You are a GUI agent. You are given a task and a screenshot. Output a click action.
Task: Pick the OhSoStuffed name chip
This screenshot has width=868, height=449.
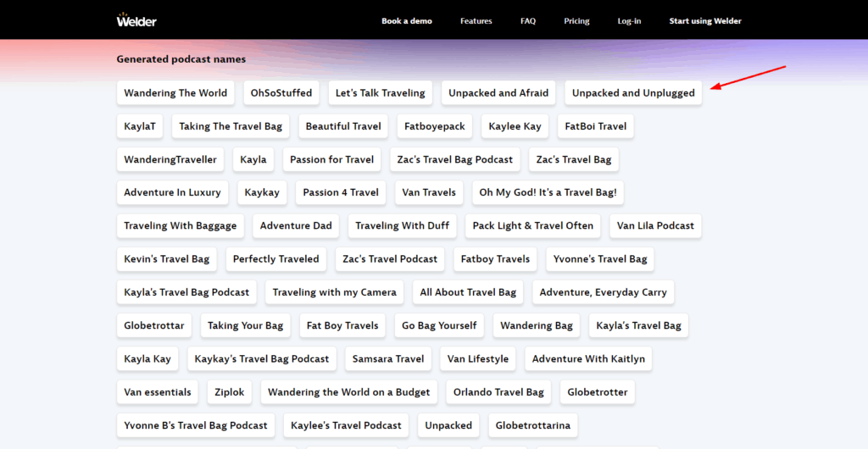click(x=281, y=93)
